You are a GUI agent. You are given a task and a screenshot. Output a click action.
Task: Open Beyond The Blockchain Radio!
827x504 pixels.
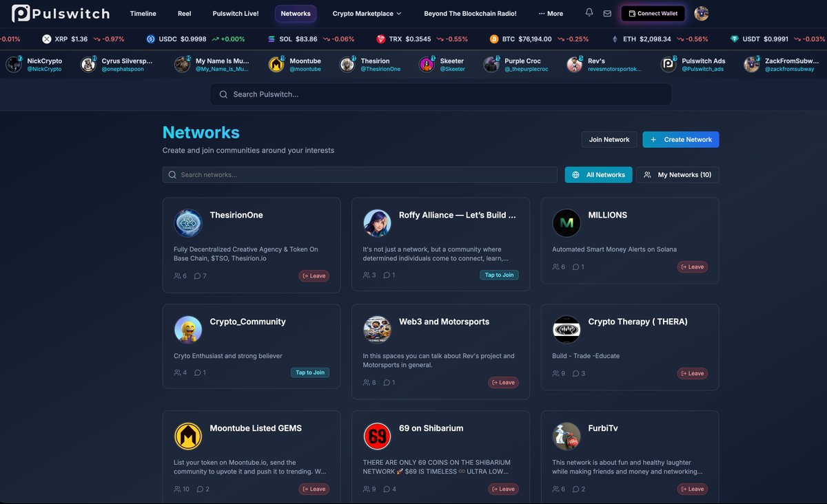[470, 13]
